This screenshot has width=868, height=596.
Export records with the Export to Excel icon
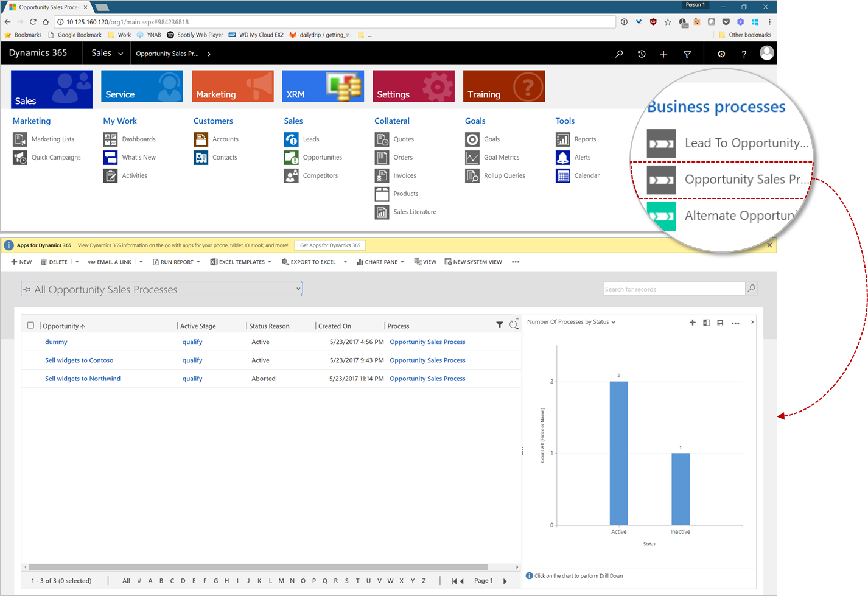coord(310,262)
